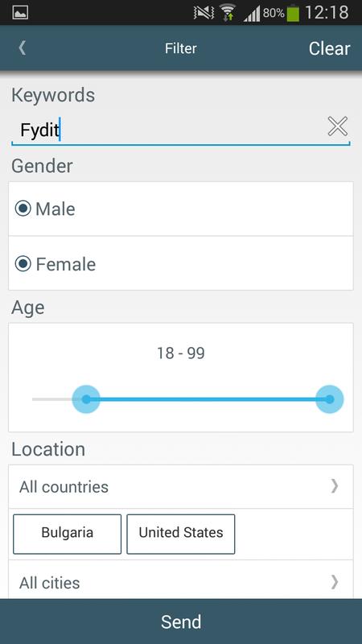This screenshot has width=362, height=644.
Task: Open the picture notification icon in status bar
Action: [x=20, y=13]
